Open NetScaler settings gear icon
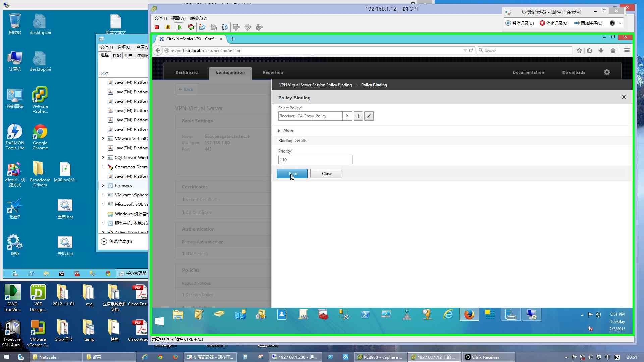 [607, 72]
